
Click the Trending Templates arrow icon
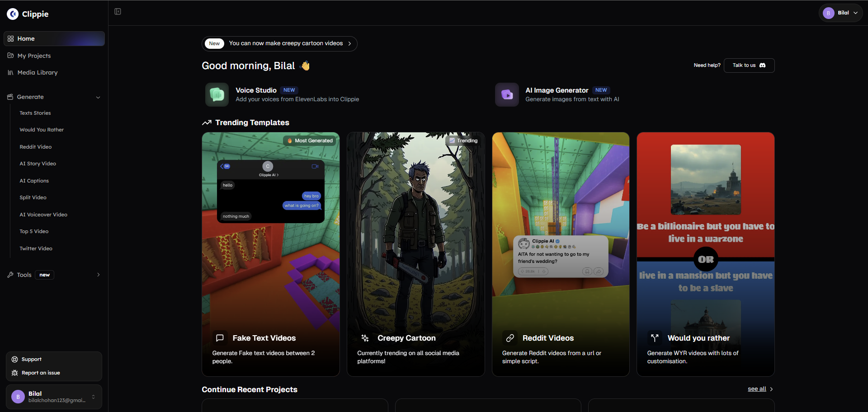207,122
